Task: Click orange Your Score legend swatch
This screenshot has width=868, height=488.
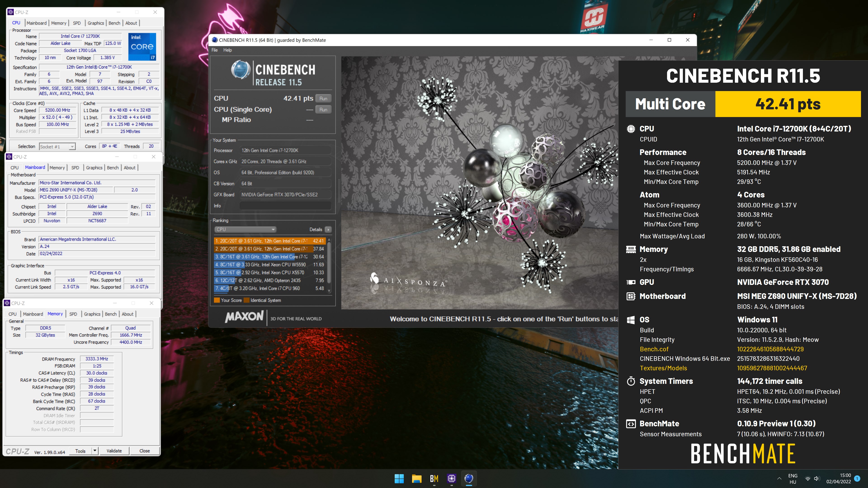Action: click(217, 300)
